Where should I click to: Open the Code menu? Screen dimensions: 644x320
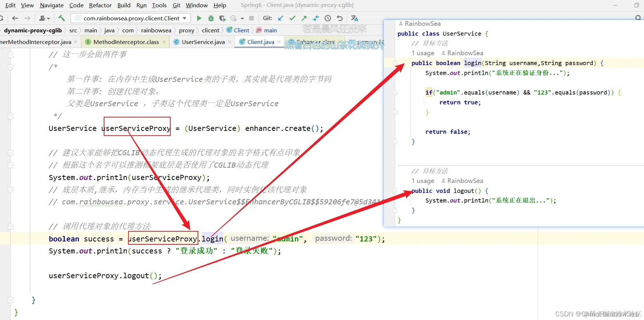point(76,5)
